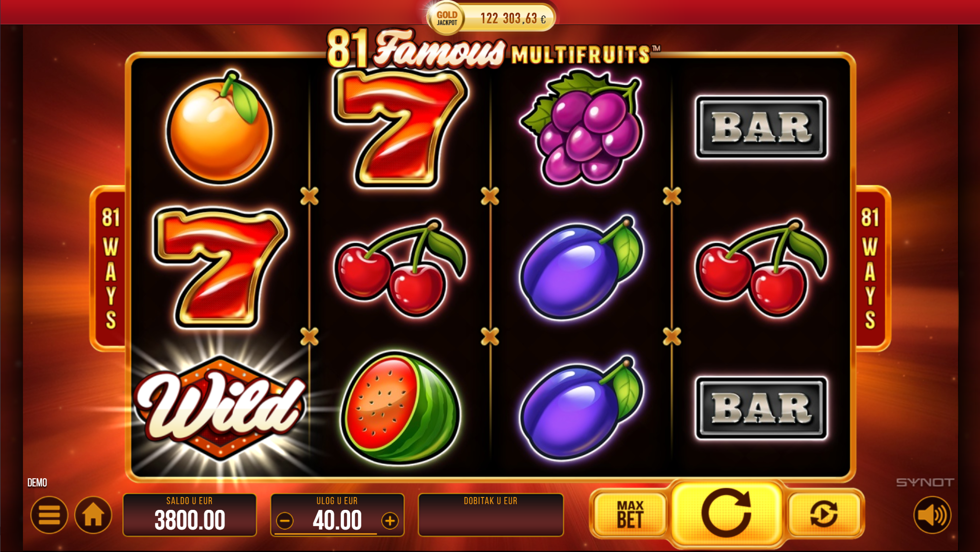Mute the game sound speaker
This screenshot has width=980, height=552.
[932, 515]
